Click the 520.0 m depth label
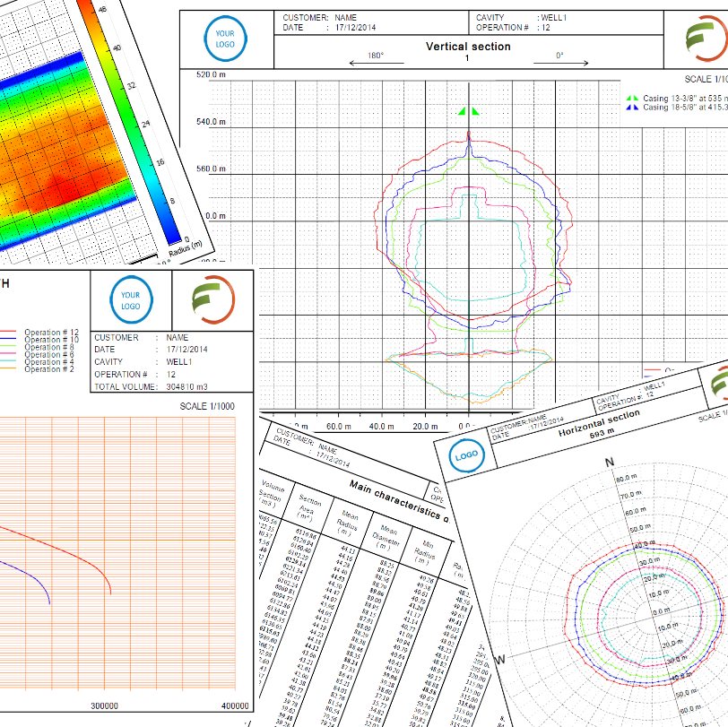This screenshot has width=728, height=727. 212,74
